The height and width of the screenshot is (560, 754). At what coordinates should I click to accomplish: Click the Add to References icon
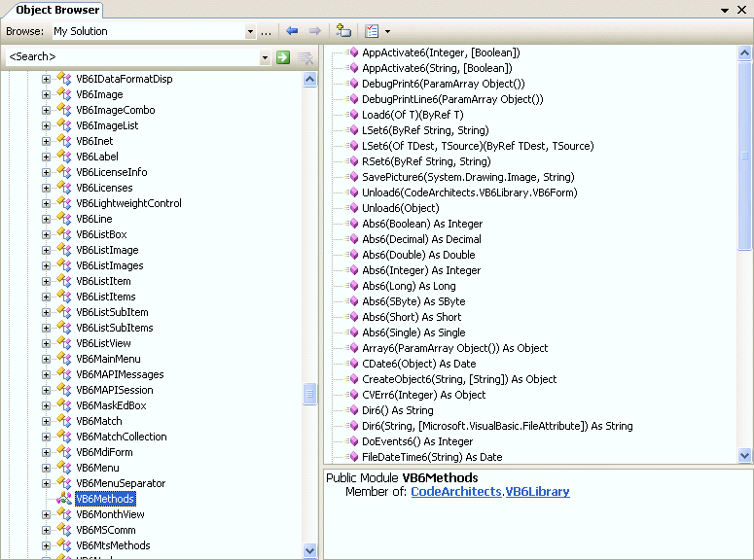tap(343, 31)
